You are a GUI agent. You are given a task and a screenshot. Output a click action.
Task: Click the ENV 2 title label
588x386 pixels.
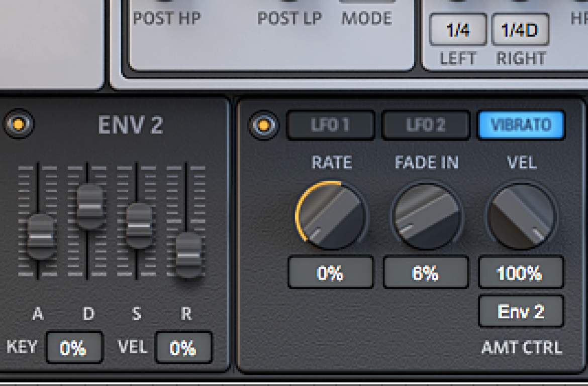point(131,124)
